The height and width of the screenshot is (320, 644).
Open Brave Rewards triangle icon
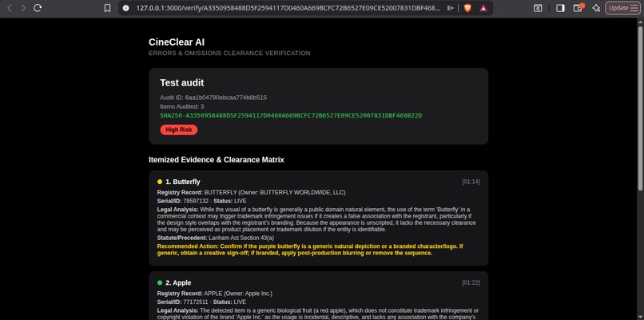point(483,8)
